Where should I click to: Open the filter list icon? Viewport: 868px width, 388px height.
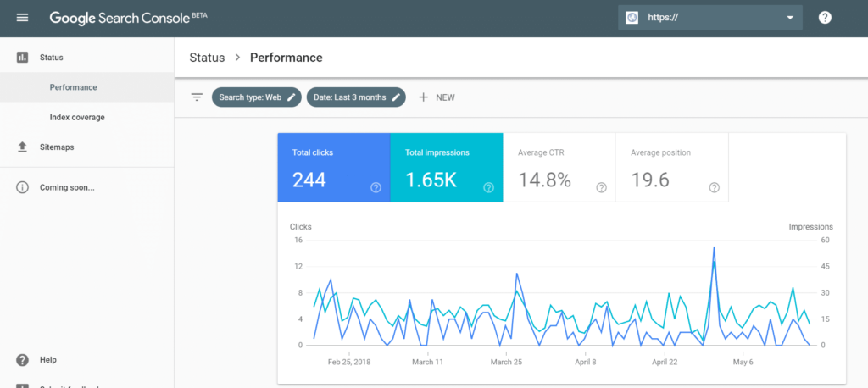(x=197, y=97)
